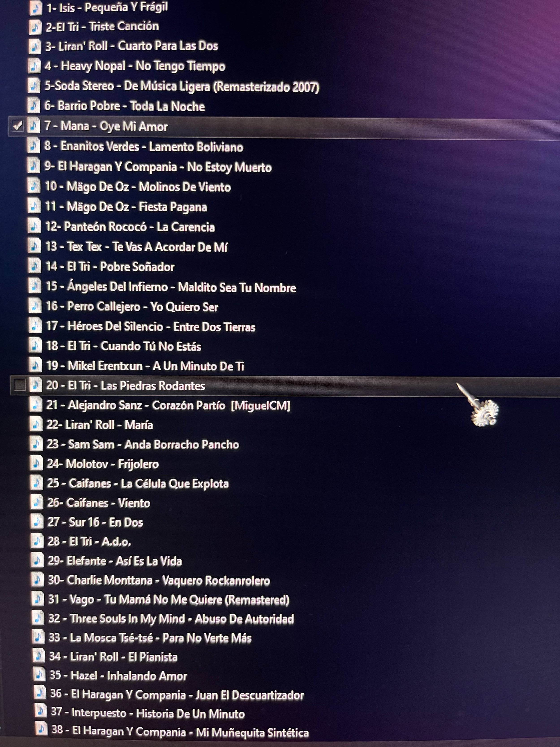Select 27 - Sur 16 - En Dos
560x747 pixels.
(x=95, y=522)
